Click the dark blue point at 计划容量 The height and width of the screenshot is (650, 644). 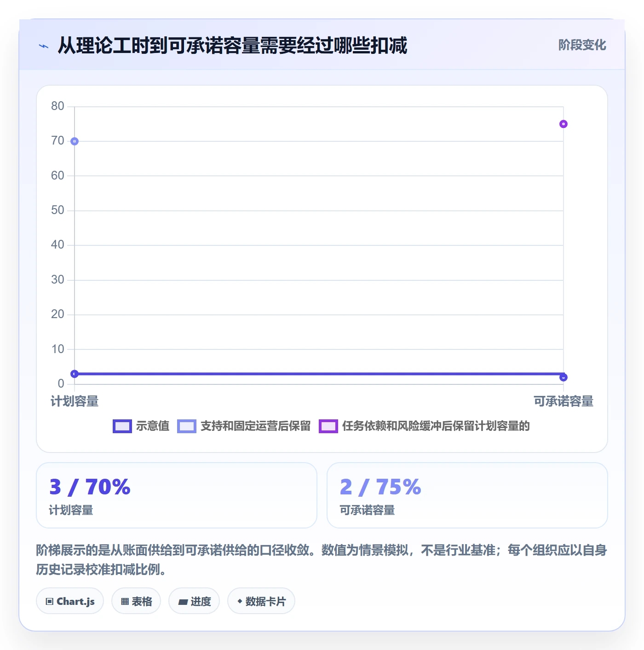tap(75, 374)
